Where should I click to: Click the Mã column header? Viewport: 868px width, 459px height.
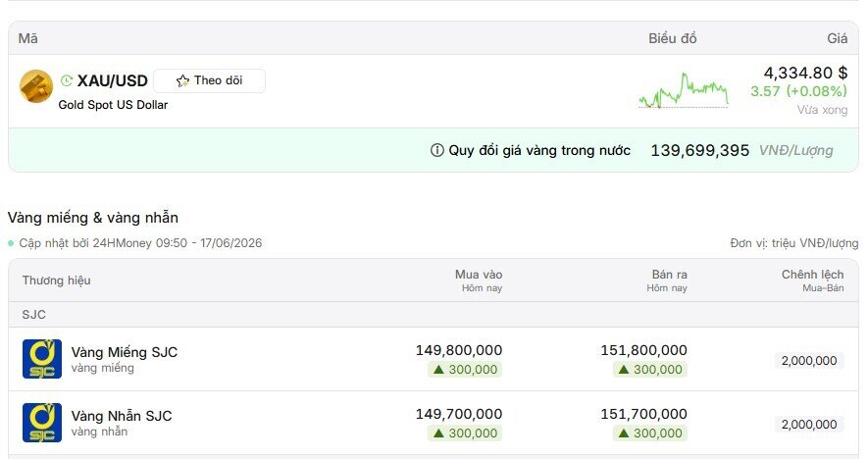pyautogui.click(x=28, y=38)
